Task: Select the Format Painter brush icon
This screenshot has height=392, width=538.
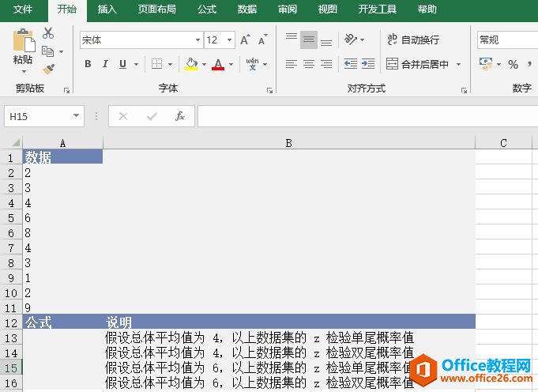Action: [48, 70]
